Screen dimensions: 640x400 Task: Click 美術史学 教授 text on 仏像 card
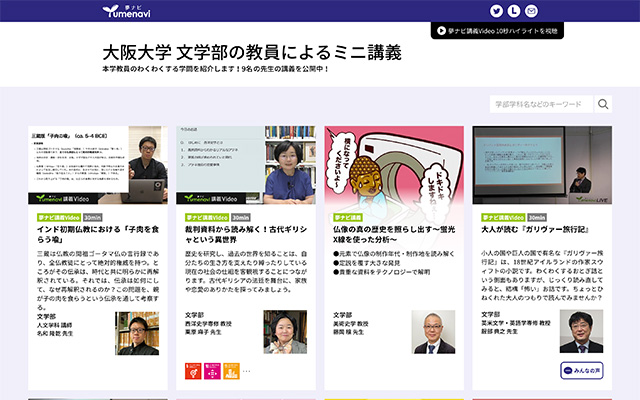click(351, 324)
